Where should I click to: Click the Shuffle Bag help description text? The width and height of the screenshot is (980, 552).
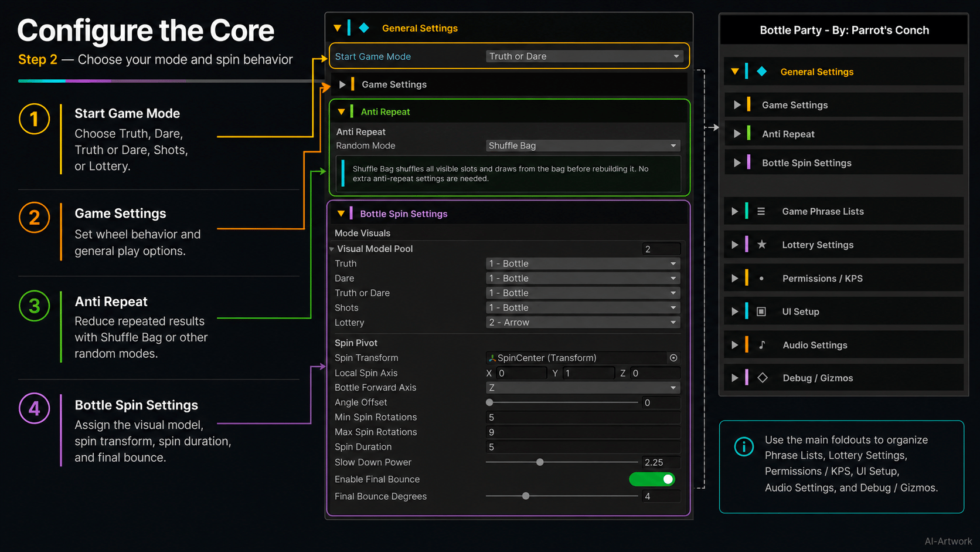(x=501, y=174)
